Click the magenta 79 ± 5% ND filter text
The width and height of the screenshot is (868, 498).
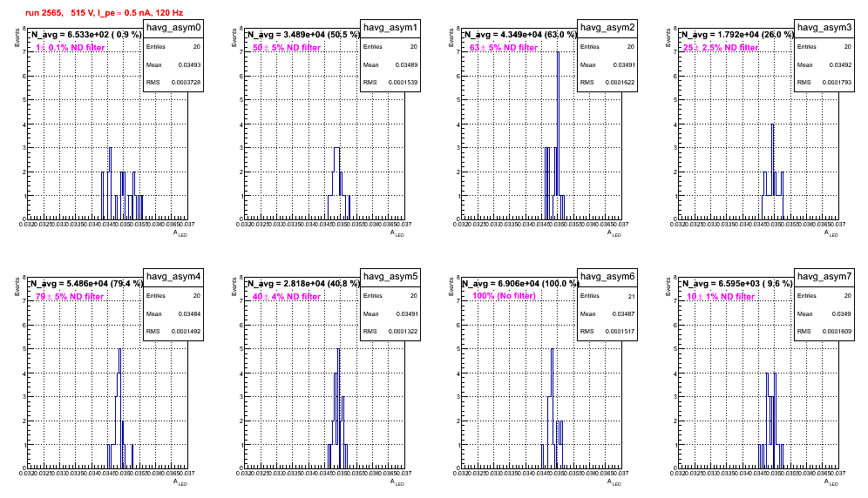70,297
